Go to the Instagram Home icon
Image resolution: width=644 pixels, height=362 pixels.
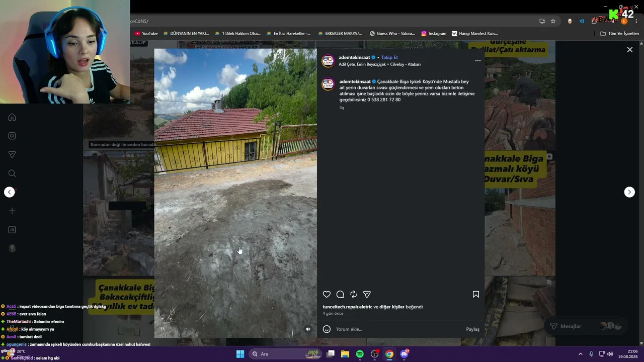[12, 117]
